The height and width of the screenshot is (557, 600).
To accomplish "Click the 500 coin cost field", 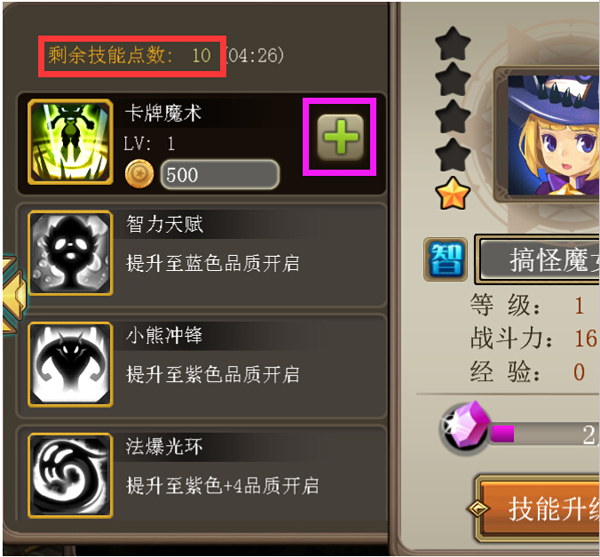I will coord(220,174).
